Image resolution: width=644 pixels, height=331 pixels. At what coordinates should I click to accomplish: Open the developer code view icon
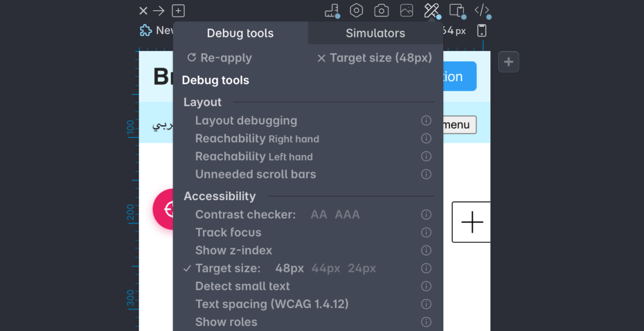(x=481, y=10)
